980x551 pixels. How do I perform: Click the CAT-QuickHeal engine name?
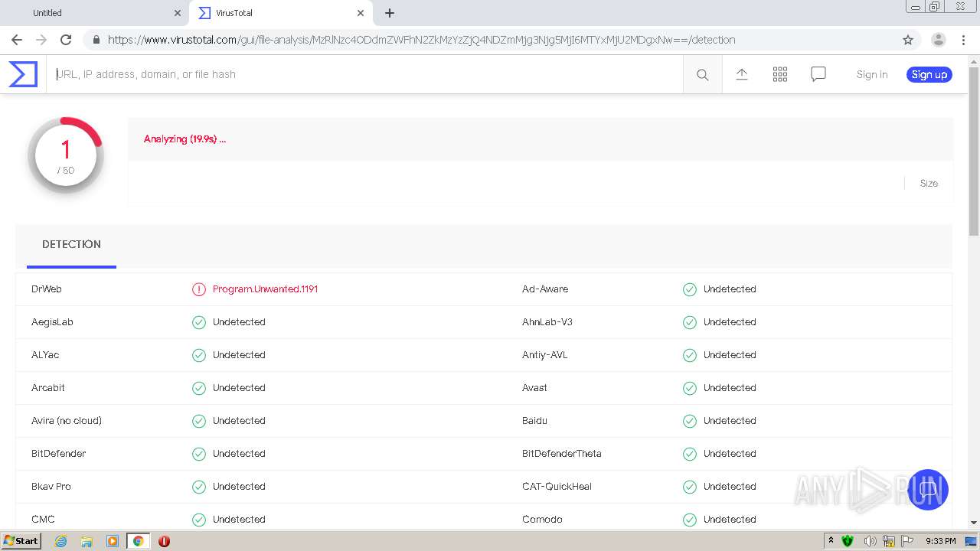(x=557, y=487)
